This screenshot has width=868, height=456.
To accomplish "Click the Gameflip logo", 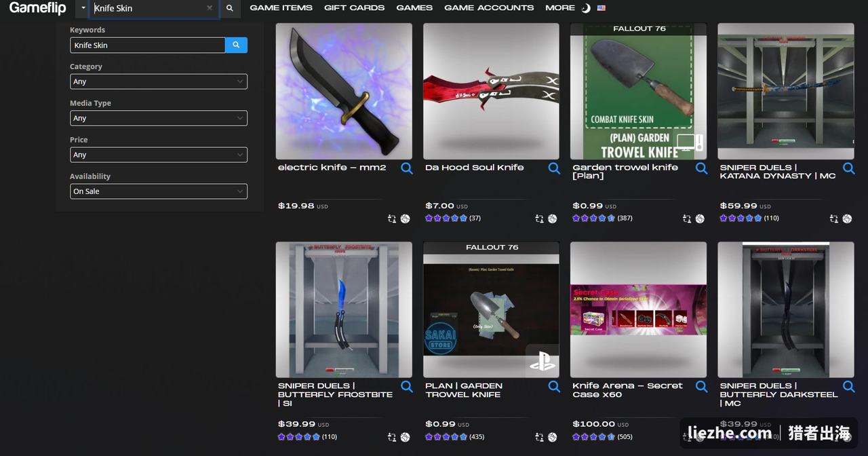I will pyautogui.click(x=37, y=8).
